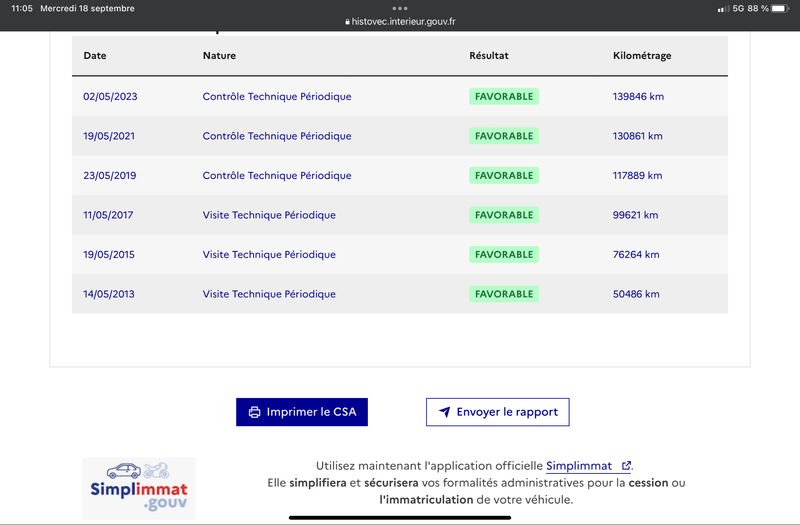Tap the 11:05 clock in status bar
800x525 pixels.
(x=22, y=9)
